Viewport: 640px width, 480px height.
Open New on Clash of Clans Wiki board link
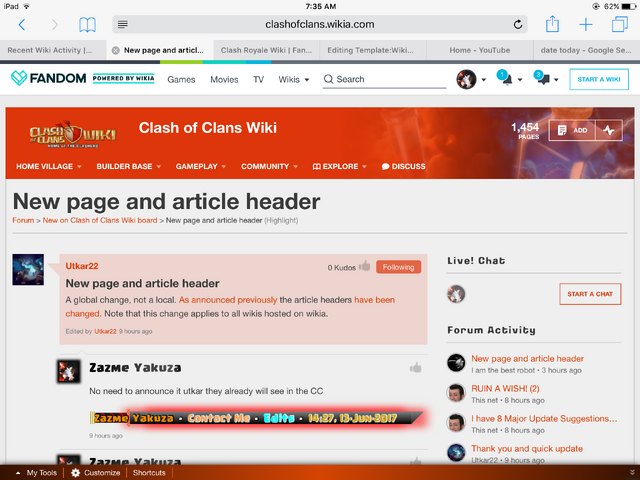click(x=100, y=220)
